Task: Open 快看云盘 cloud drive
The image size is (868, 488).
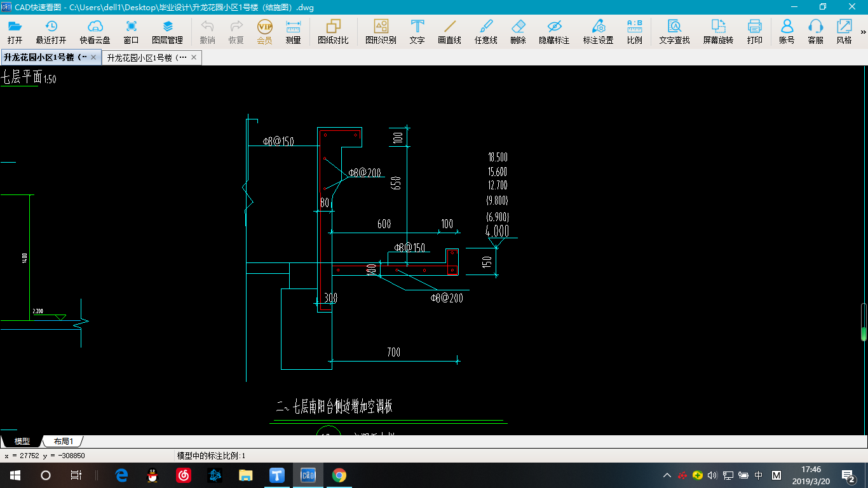Action: (x=95, y=32)
